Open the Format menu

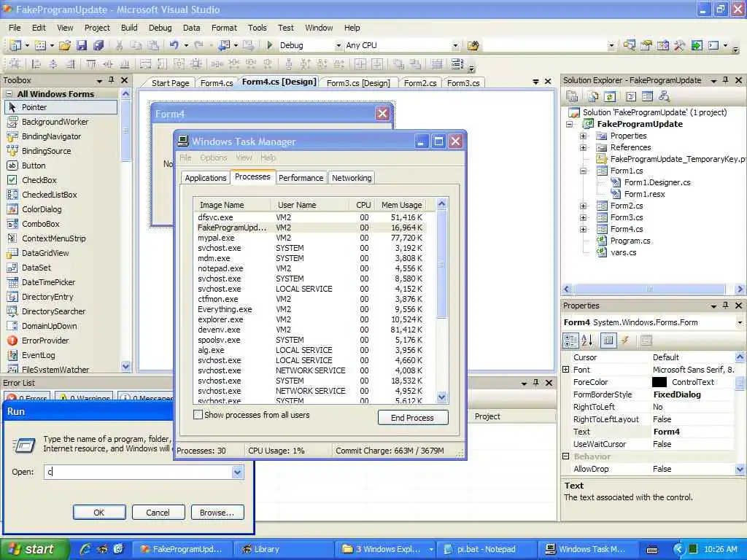coord(224,28)
